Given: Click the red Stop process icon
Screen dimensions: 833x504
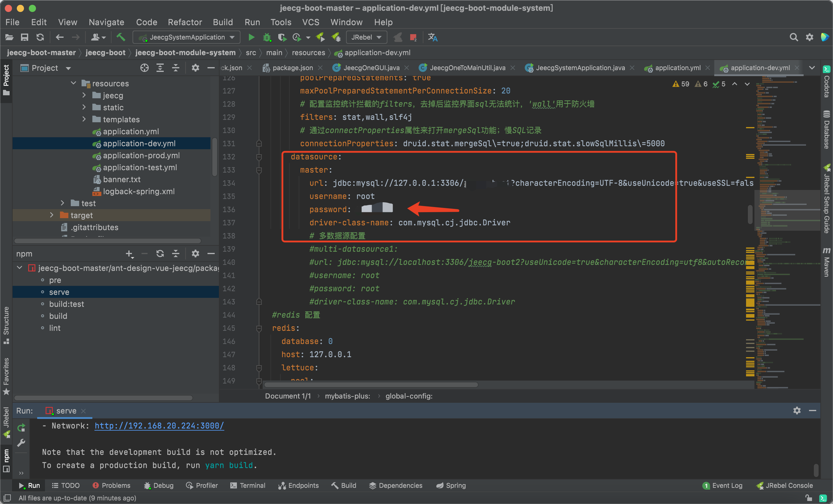Looking at the screenshot, I should pos(413,37).
